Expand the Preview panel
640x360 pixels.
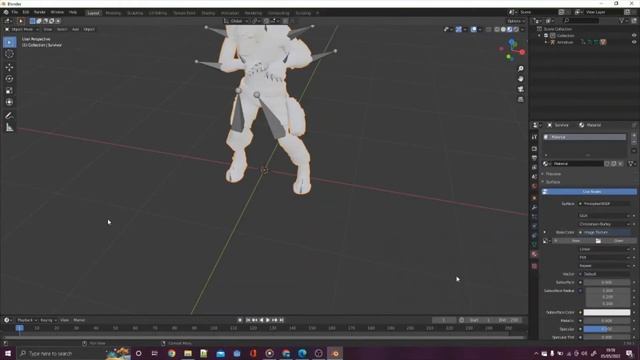point(552,174)
